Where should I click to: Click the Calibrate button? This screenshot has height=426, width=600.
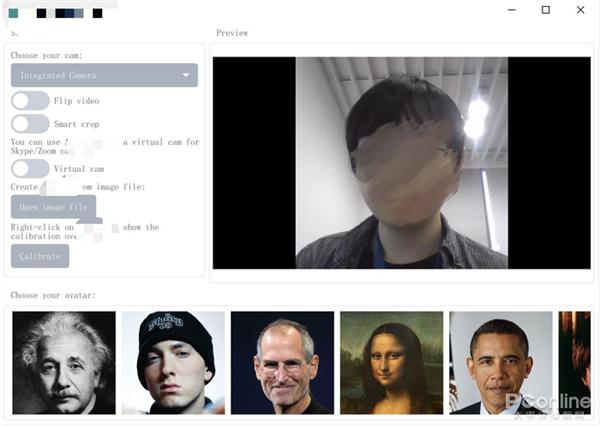40,256
